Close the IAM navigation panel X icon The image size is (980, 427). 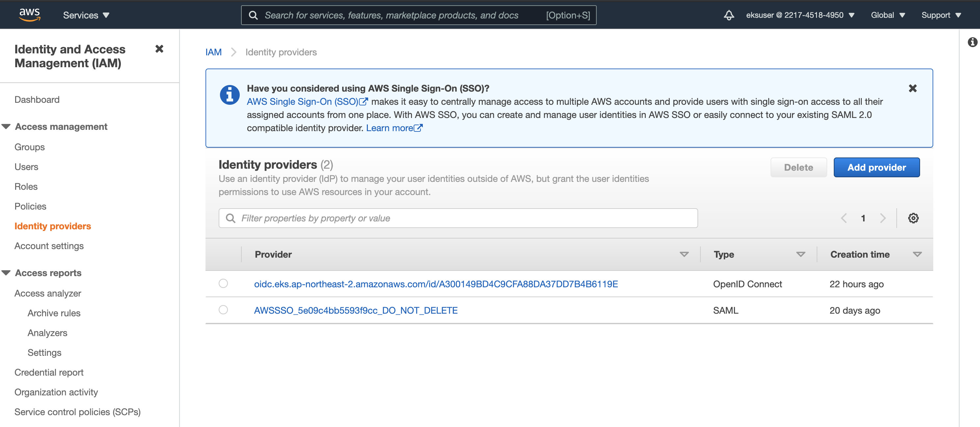159,49
